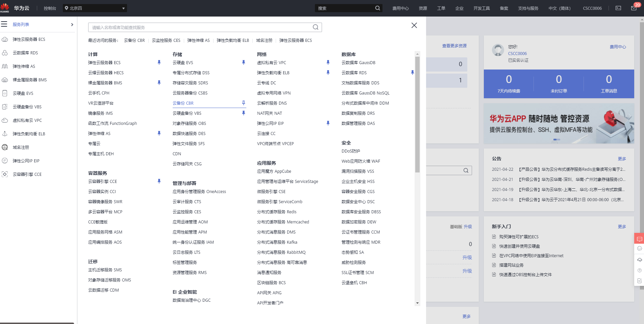Click the headset customer service floating icon
Screen dimensions: 644x324
click(639, 260)
